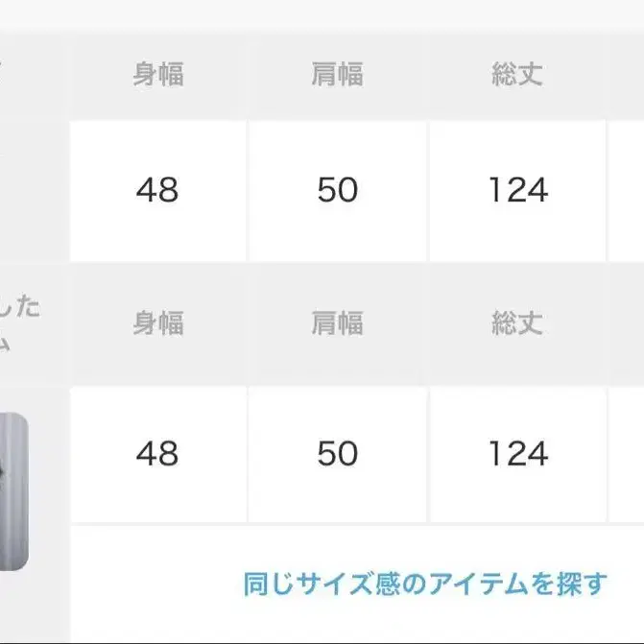Select the 124 value in the upper size table

[x=517, y=190]
